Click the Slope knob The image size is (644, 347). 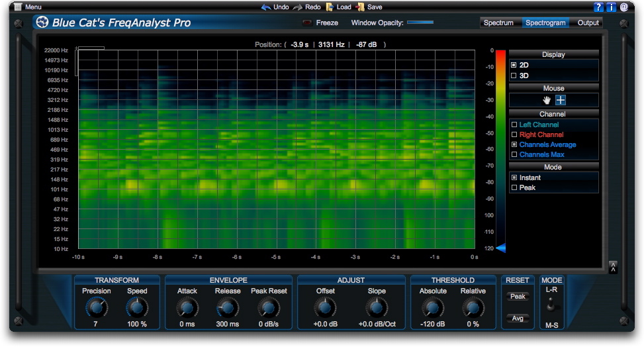[377, 307]
